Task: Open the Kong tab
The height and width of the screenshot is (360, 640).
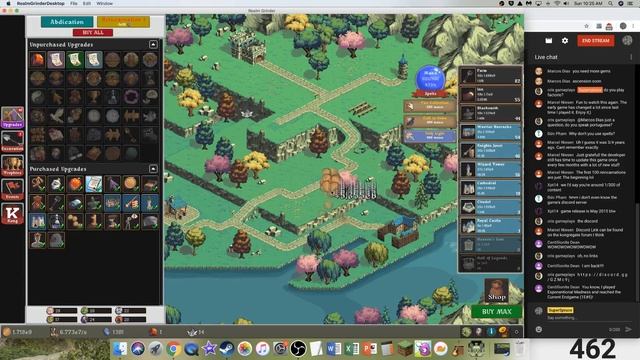Action: point(12,214)
